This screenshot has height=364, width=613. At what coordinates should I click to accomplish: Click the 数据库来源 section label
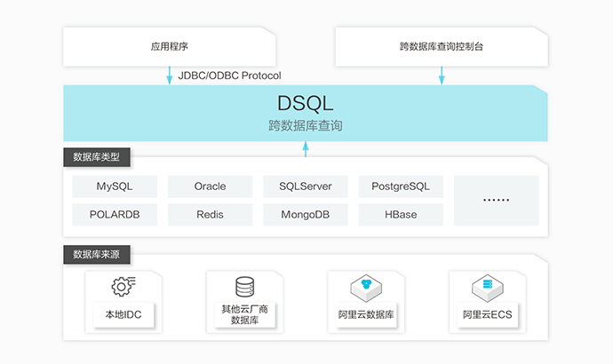(x=97, y=255)
